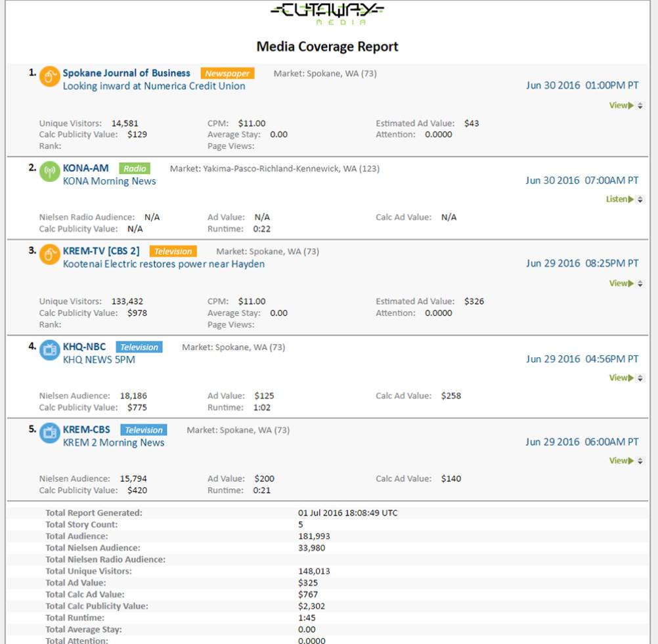
Task: Expand options arrow beside Spokane Journal View
Action: (x=640, y=106)
